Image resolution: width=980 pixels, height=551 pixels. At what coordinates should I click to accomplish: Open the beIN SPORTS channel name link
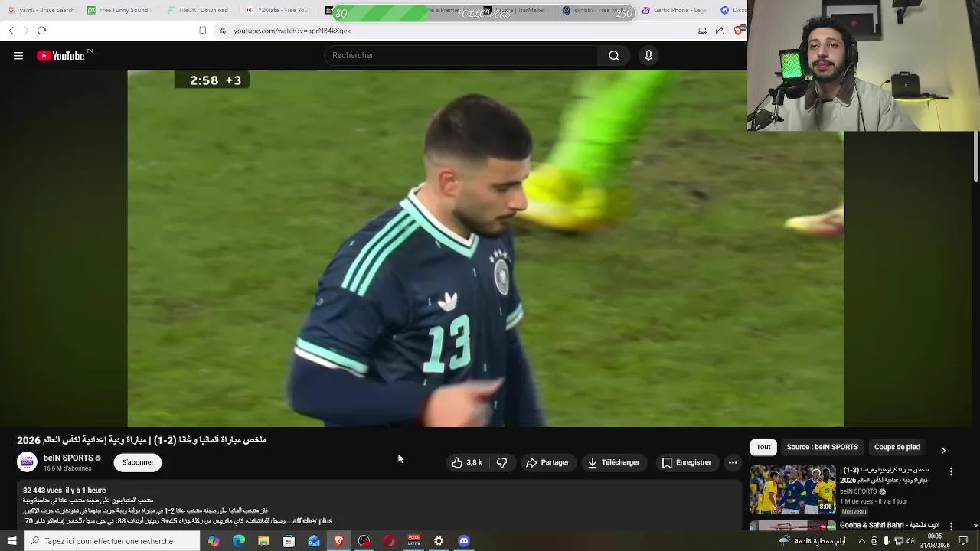tap(68, 458)
